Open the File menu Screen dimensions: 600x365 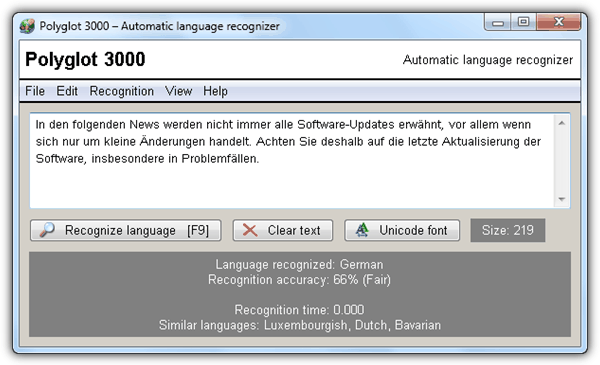coord(35,91)
